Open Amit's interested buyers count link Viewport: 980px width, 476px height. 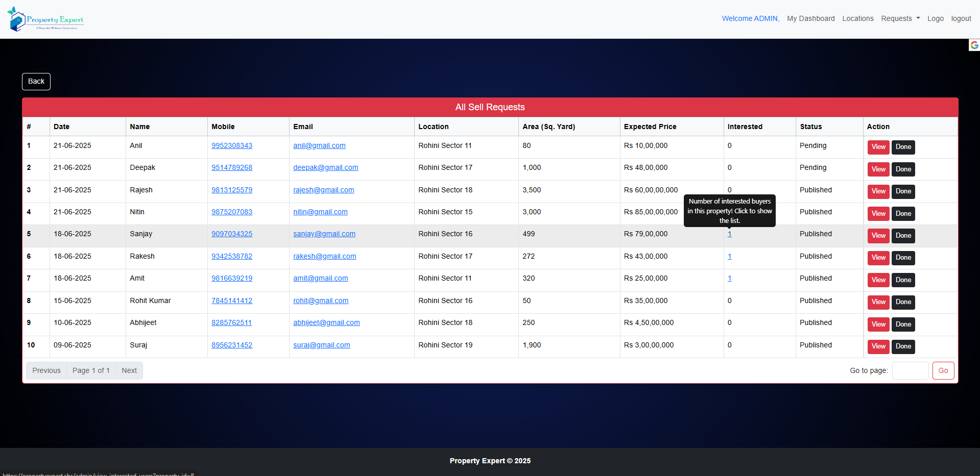click(729, 279)
